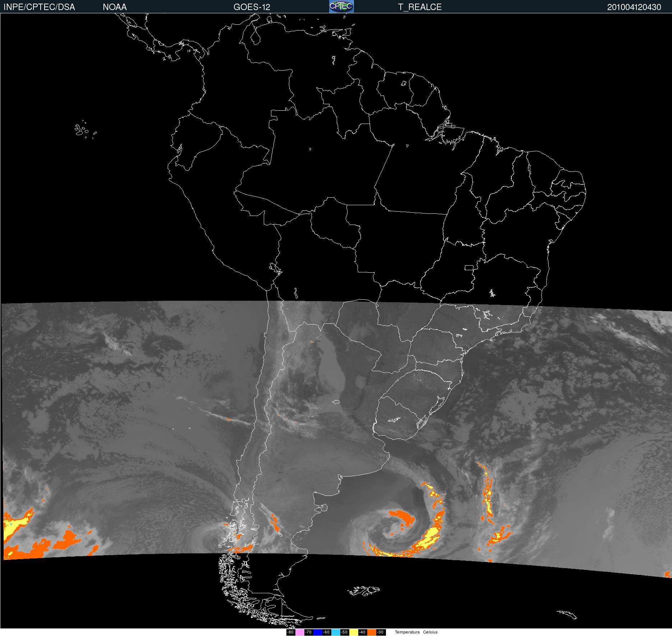672x636 pixels.
Task: Click the Temperatura Celsius legend caption
Action: (416, 632)
